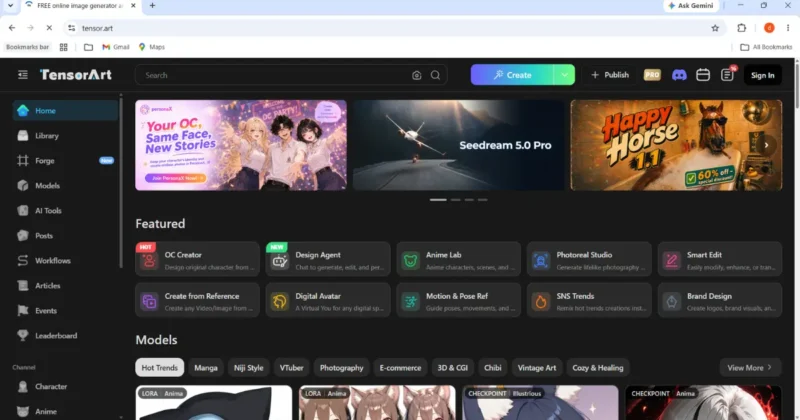Image resolution: width=800 pixels, height=420 pixels.
Task: Open the Gmail bookmark
Action: coord(116,47)
